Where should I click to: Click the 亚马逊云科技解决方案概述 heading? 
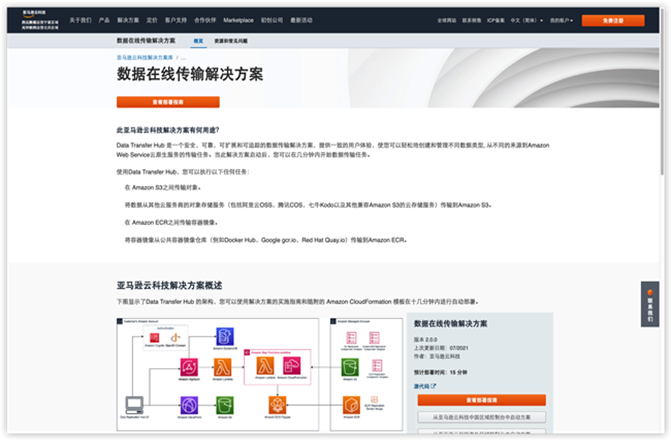tap(169, 285)
